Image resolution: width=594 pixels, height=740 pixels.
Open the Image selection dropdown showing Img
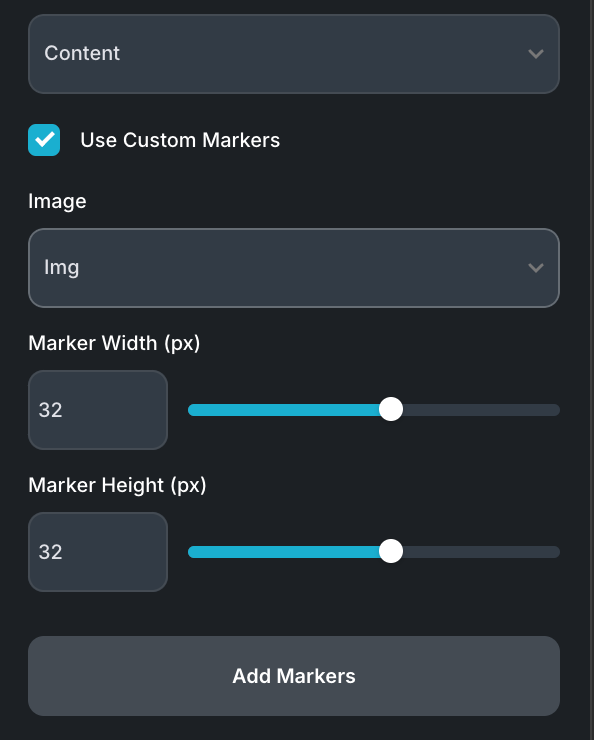294,268
